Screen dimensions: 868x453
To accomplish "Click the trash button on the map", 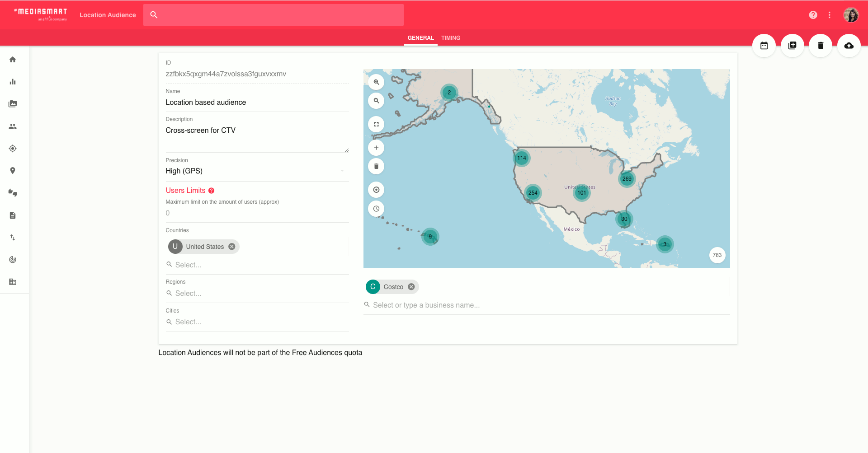I will tap(376, 166).
